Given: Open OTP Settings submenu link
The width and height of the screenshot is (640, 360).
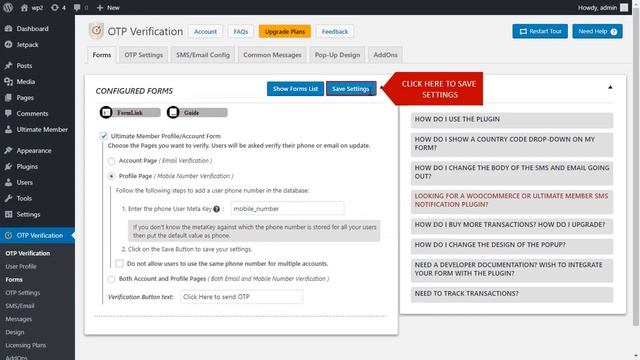Looking at the screenshot, I should [x=22, y=293].
